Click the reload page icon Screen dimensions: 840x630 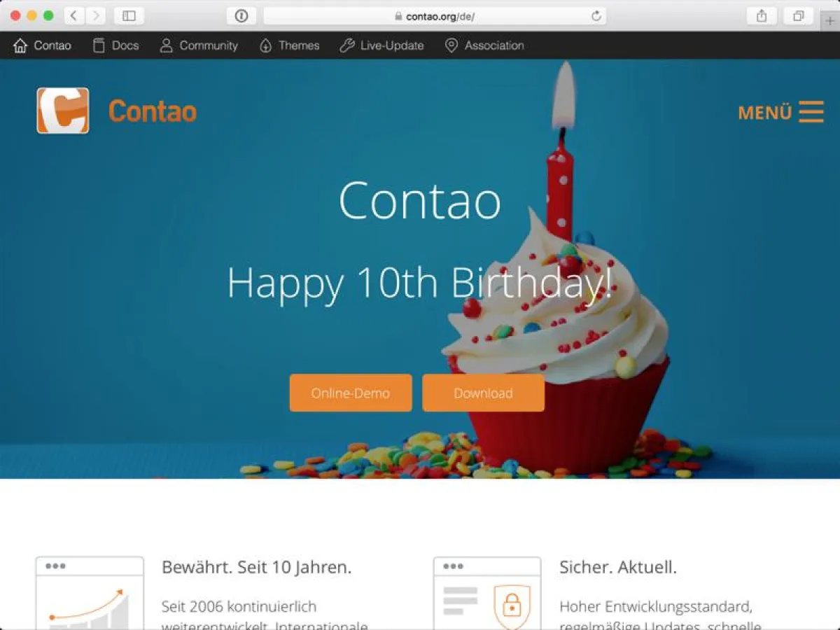(x=596, y=16)
